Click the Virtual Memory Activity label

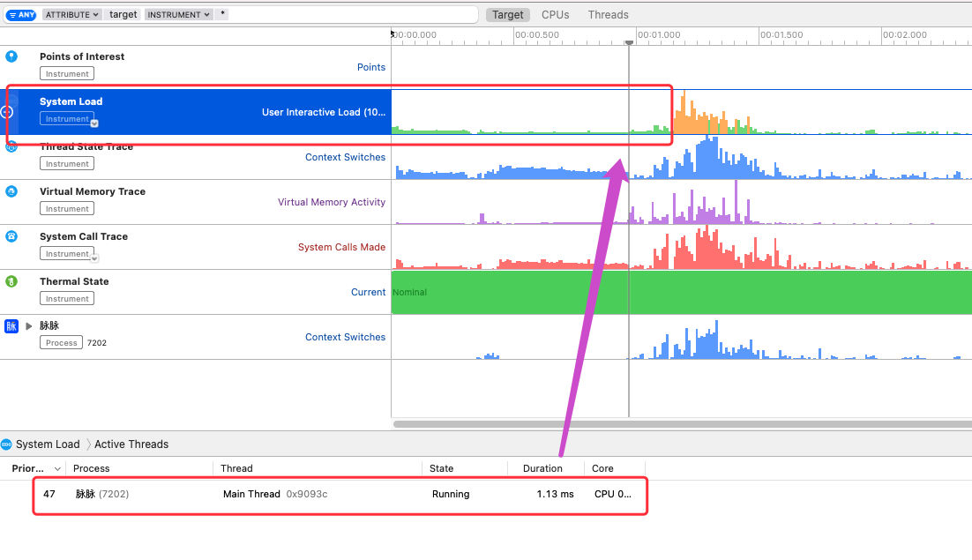[331, 202]
